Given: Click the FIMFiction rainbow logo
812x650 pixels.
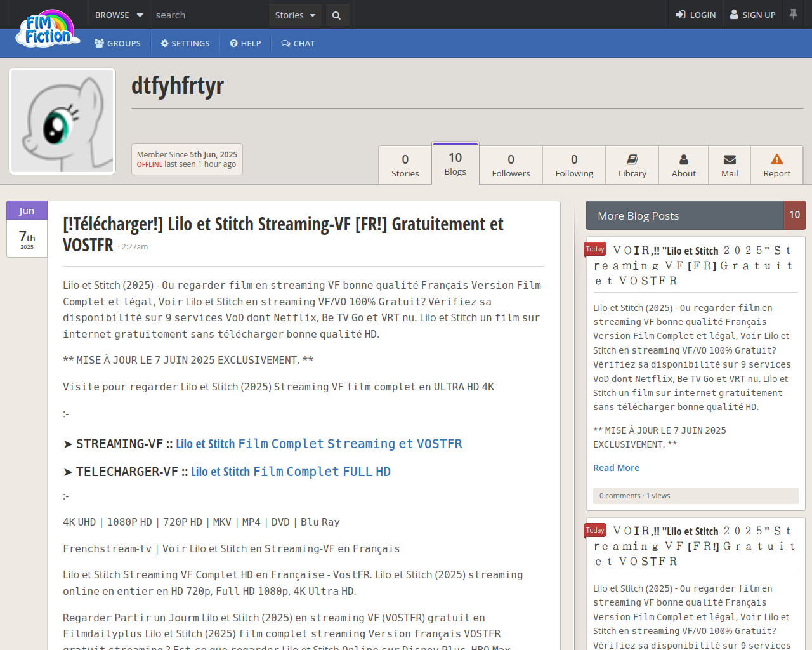Looking at the screenshot, I should point(49,29).
